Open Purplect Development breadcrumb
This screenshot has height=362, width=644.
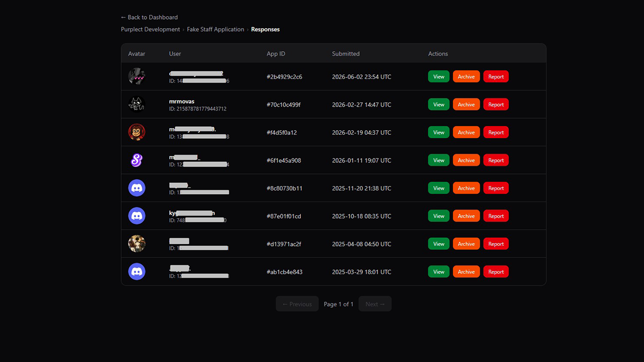point(150,29)
